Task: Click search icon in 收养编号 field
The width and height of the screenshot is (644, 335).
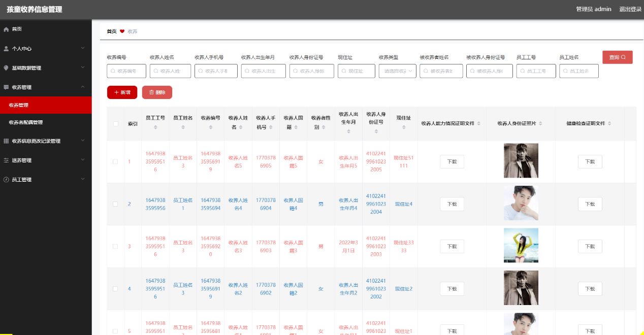Action: 113,72
